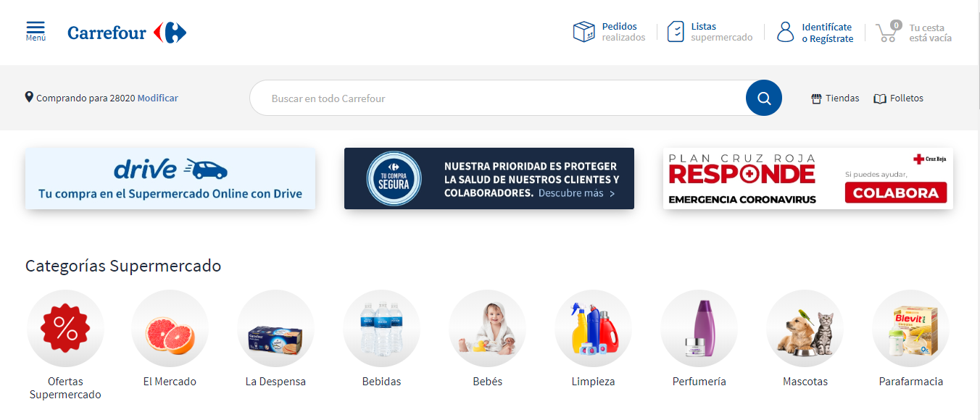Select Perfumería shampoo bottle icon
Viewport: 980px width, 420px height.
pyautogui.click(x=699, y=329)
